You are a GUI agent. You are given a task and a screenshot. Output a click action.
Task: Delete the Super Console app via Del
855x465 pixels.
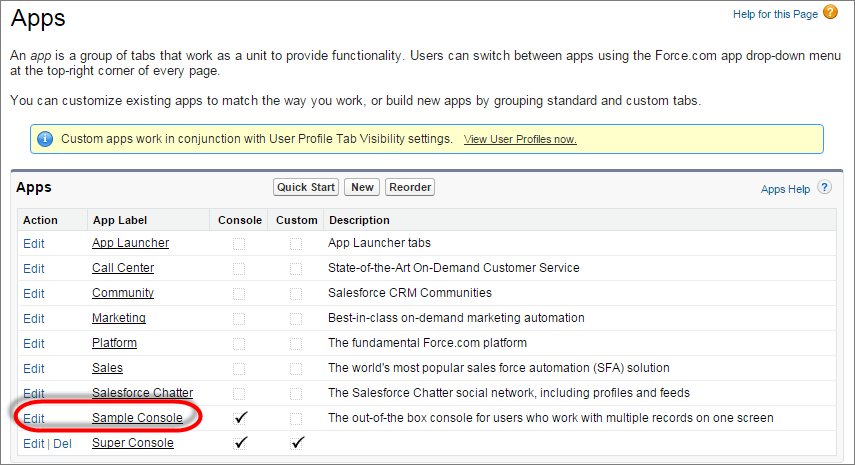pos(62,444)
